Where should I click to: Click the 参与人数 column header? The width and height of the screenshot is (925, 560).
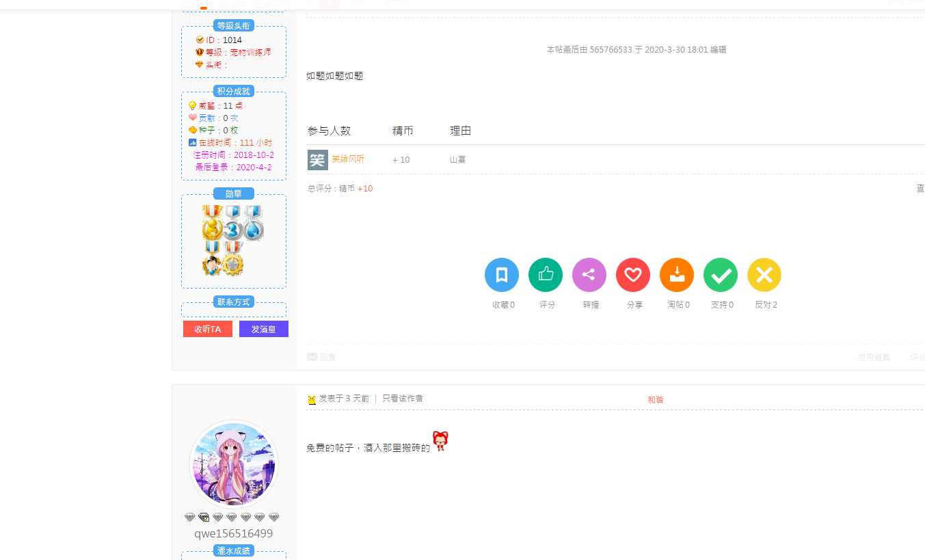tap(329, 131)
